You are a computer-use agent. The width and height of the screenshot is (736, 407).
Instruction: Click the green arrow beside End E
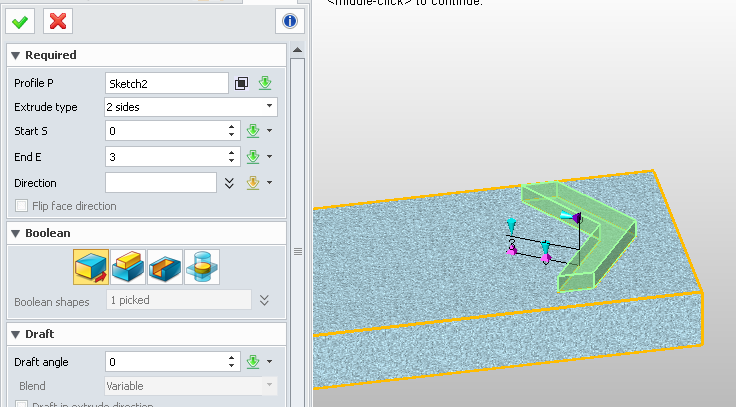253,157
